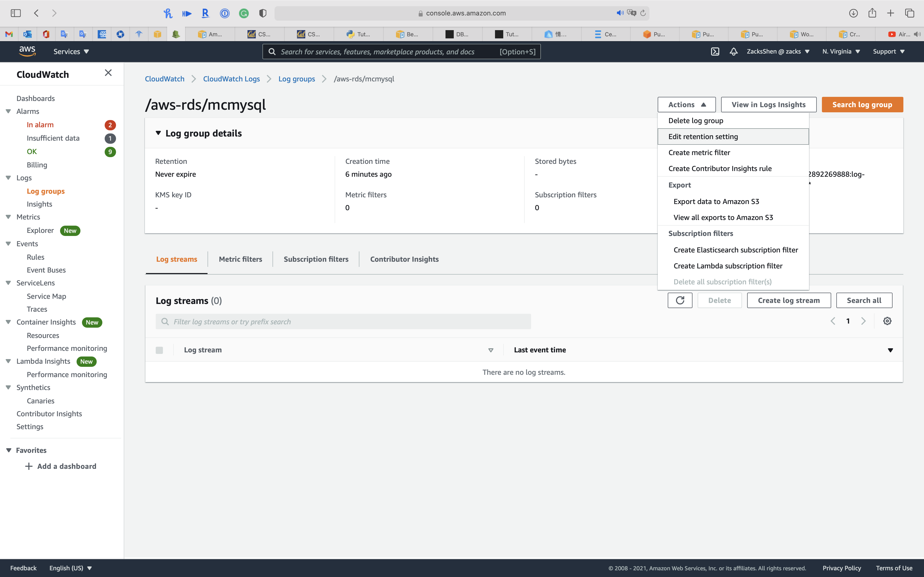
Task: Click the notifications bell icon
Action: click(733, 52)
